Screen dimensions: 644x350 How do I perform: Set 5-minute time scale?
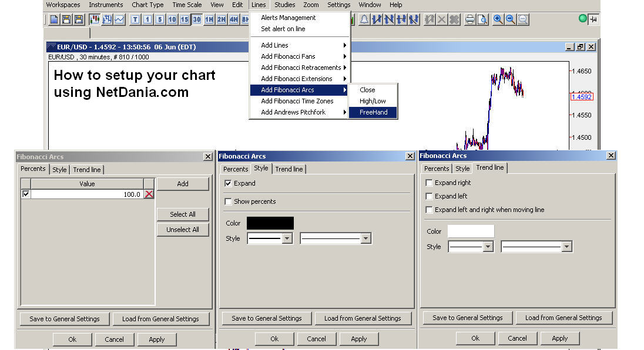coord(160,19)
